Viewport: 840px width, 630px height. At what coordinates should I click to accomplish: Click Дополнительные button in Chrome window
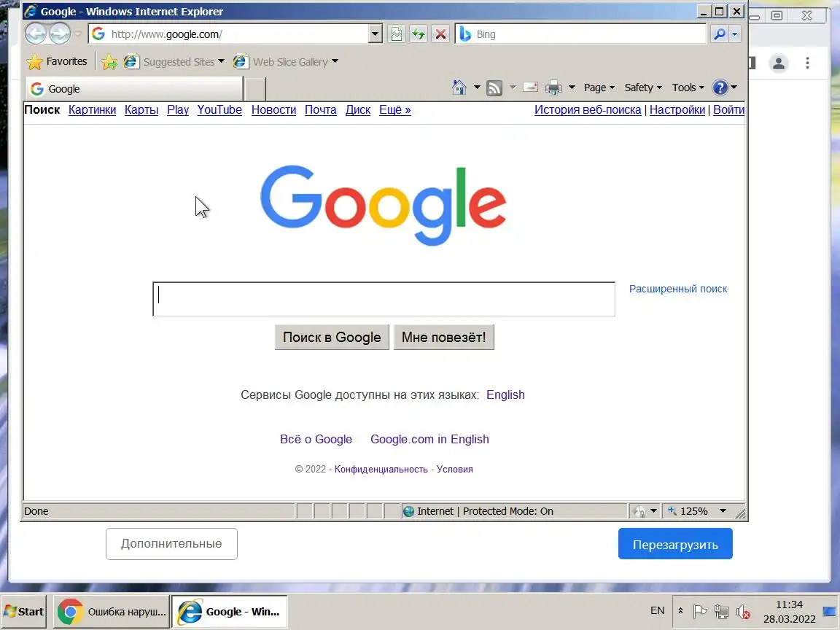(171, 544)
